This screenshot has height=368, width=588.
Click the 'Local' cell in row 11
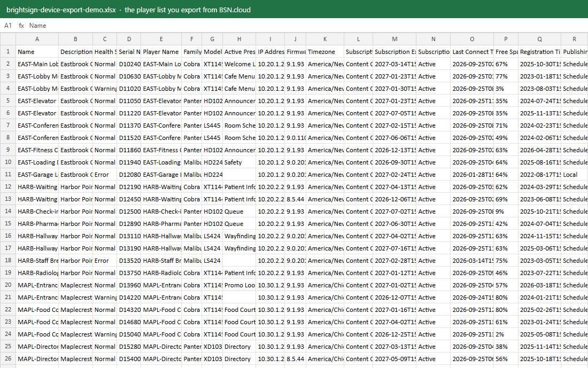[575, 174]
